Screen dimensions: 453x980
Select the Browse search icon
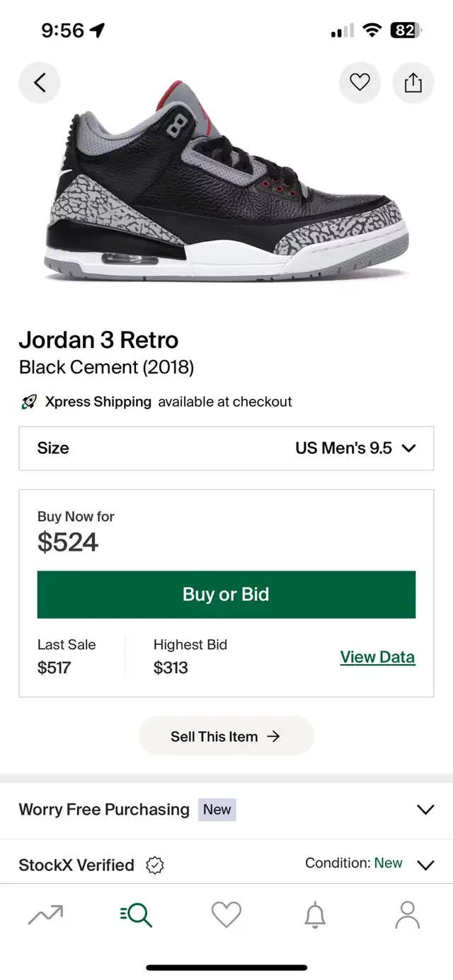coord(136,914)
